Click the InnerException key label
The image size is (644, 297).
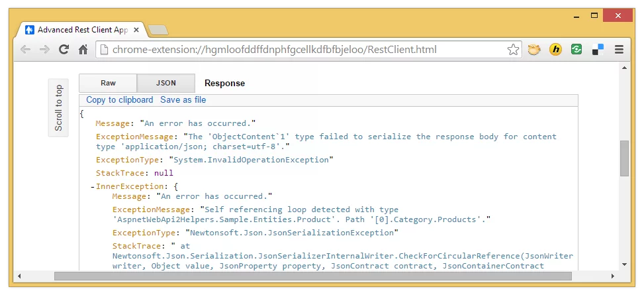[130, 187]
